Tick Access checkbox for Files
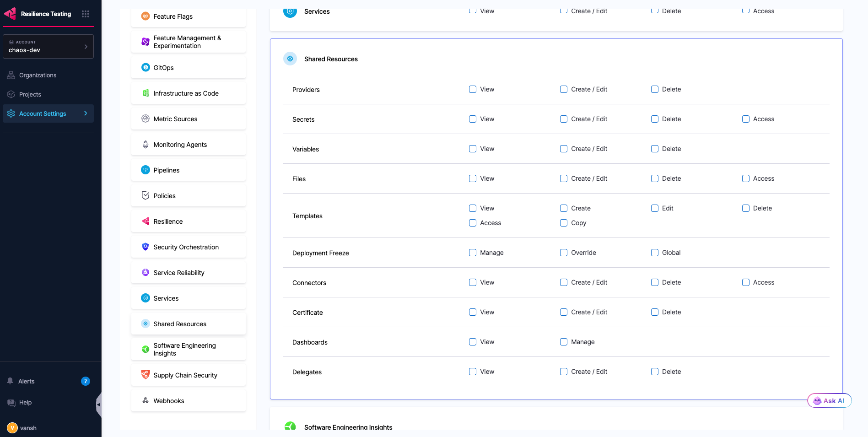868x437 pixels. tap(746, 178)
